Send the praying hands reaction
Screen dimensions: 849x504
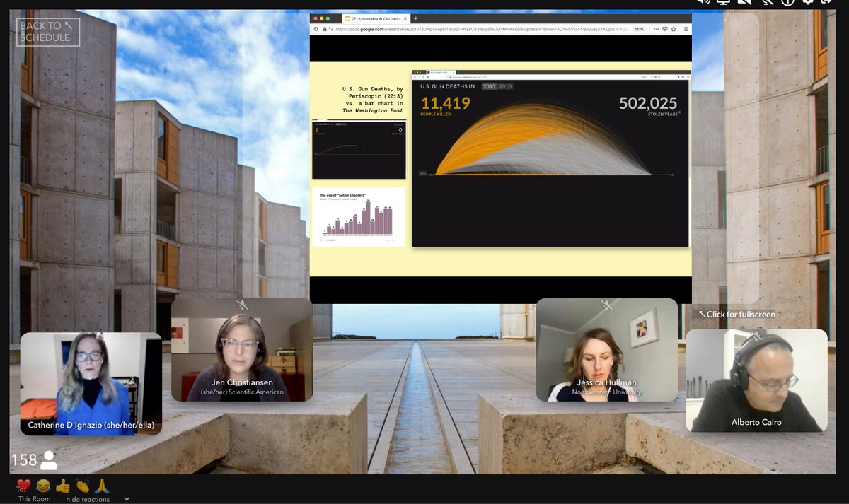coord(103,486)
